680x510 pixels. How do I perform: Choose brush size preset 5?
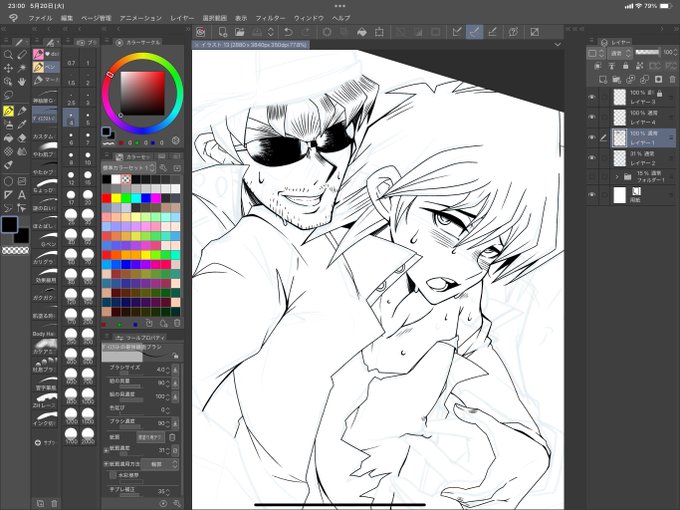[88, 118]
